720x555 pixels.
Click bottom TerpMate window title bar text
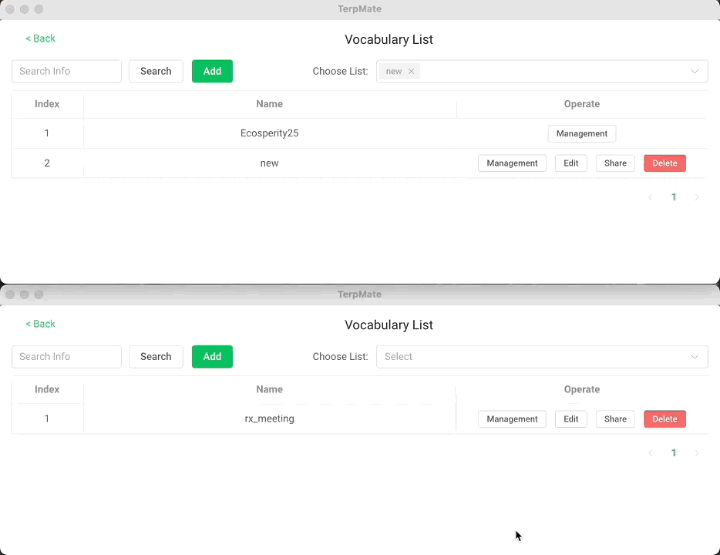pos(360,294)
